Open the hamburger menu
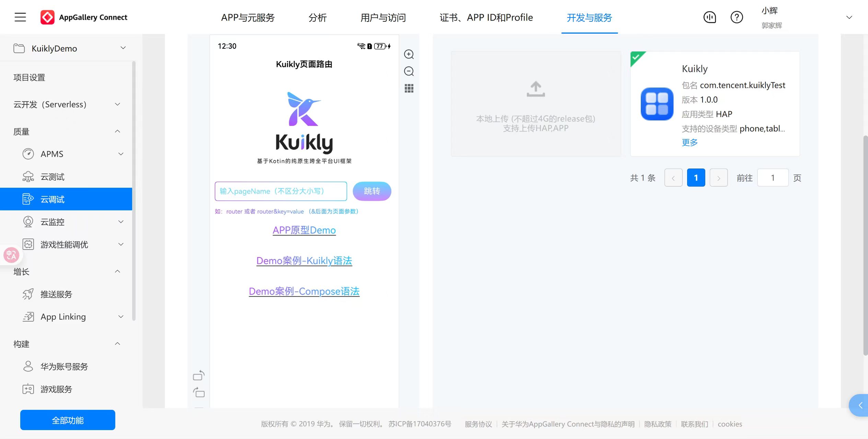The height and width of the screenshot is (439, 868). tap(20, 17)
